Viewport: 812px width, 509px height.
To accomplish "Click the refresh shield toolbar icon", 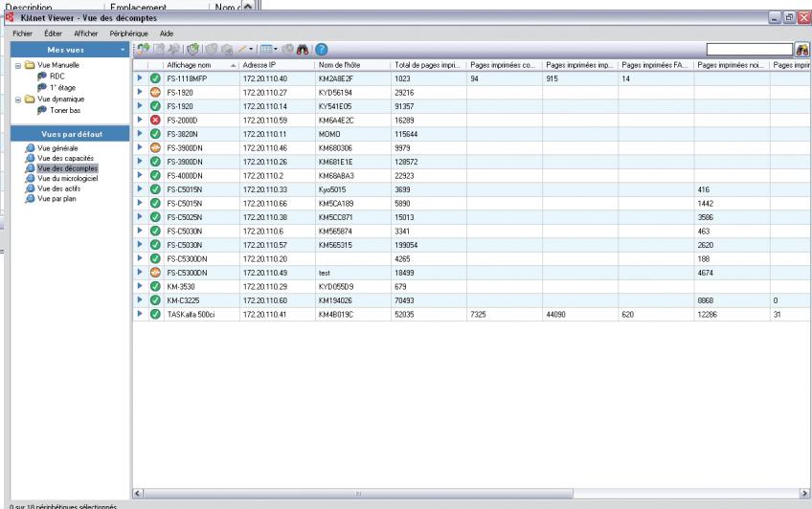I will [x=192, y=49].
